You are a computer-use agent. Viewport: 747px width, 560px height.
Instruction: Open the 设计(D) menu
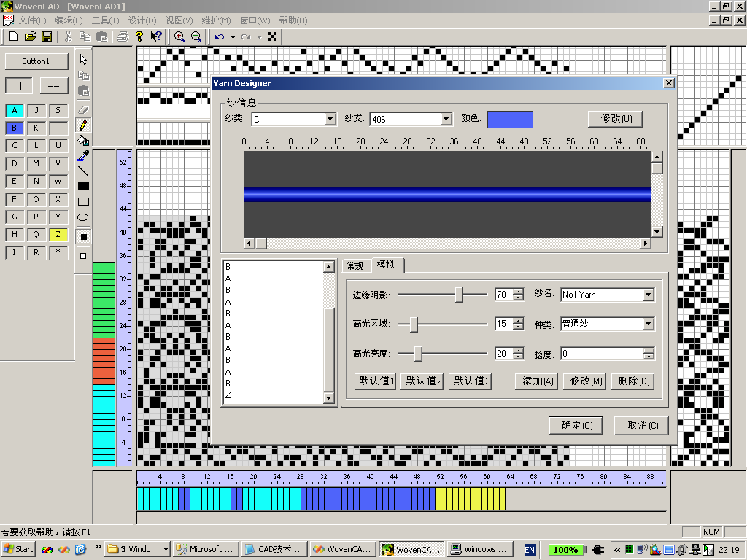pos(142,20)
